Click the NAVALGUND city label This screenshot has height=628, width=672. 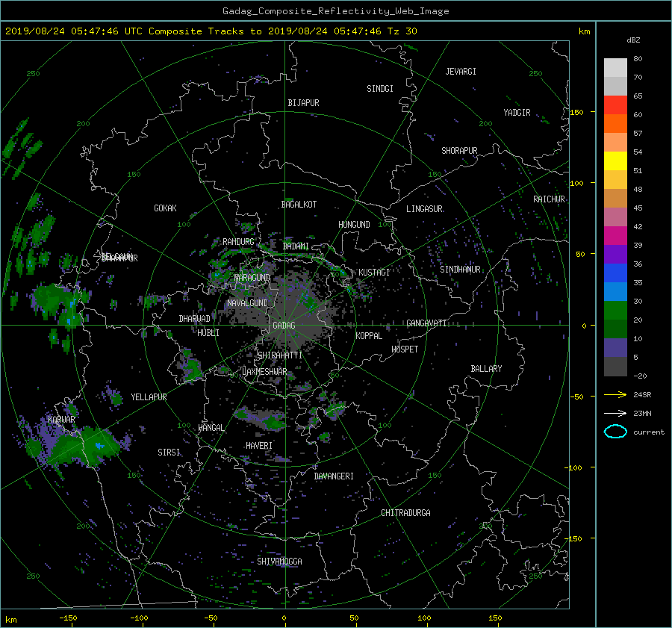tap(247, 303)
